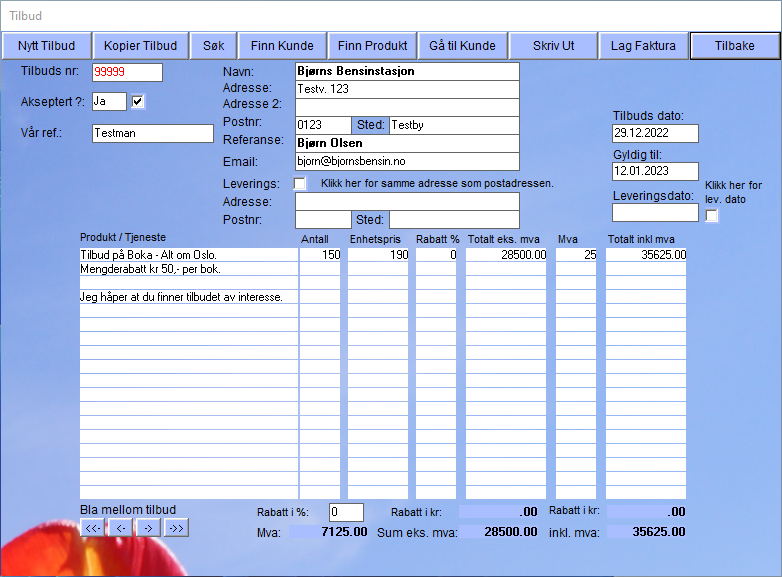782x577 pixels.
Task: Tick the delivery date checkbox
Action: pos(712,216)
